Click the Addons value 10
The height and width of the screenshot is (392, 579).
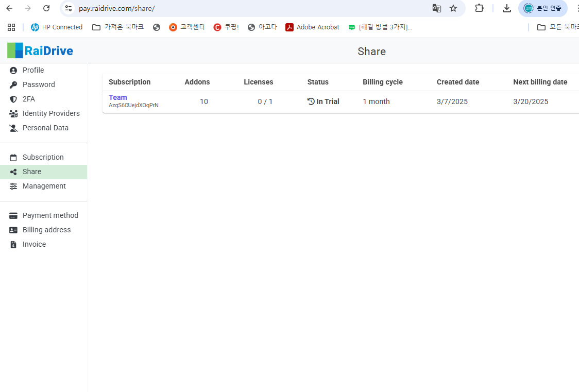pos(204,101)
